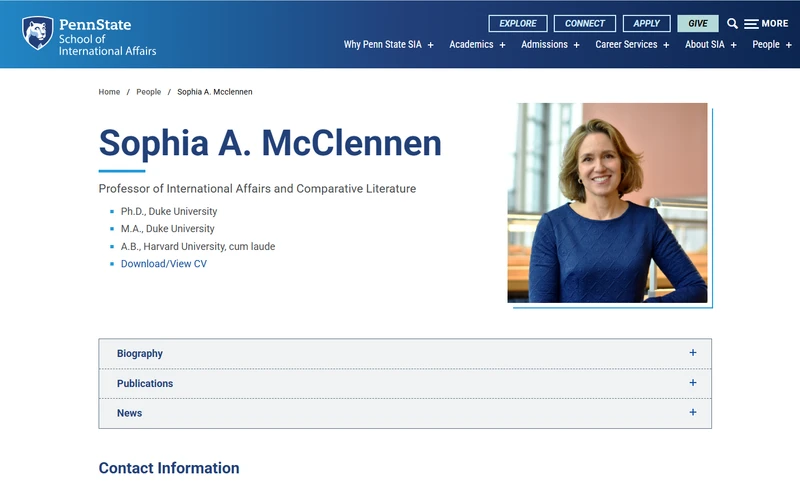Expand the Publications accordion plus
Viewport: 800px width, 481px height.
coord(693,383)
